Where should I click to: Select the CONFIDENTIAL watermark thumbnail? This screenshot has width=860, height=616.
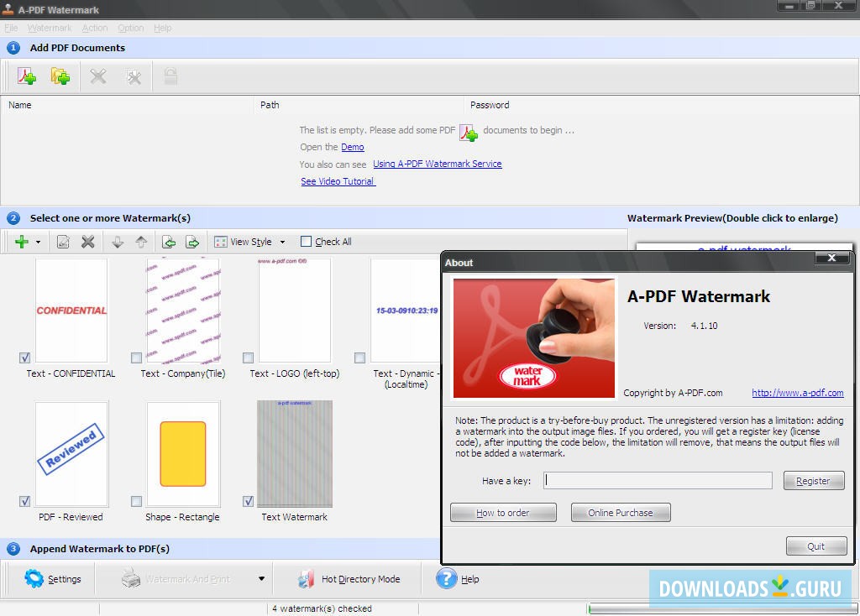pyautogui.click(x=71, y=311)
